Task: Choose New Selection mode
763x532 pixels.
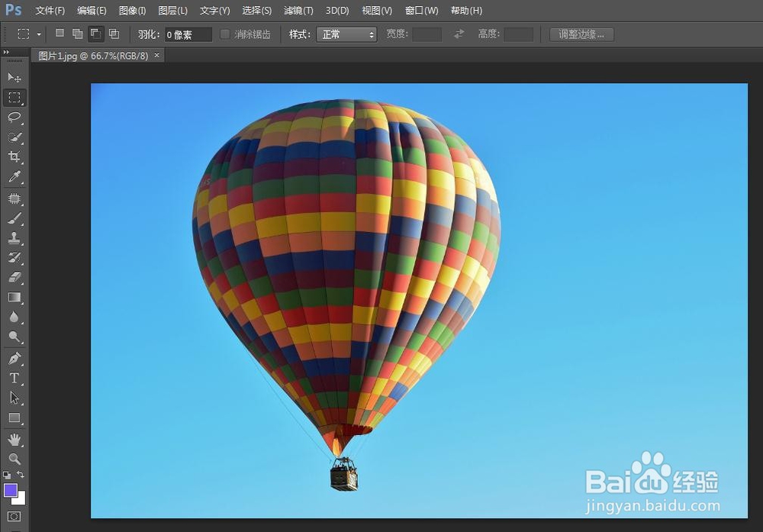Action: coord(60,34)
